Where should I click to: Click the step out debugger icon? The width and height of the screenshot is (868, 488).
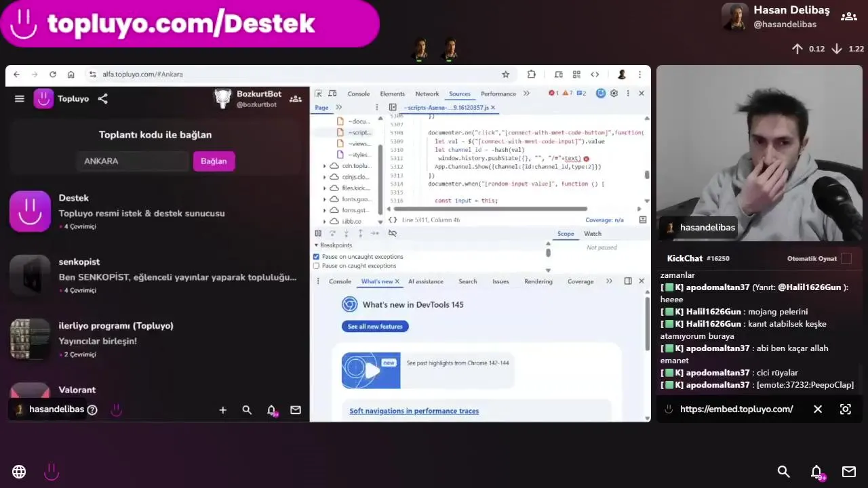[360, 233]
